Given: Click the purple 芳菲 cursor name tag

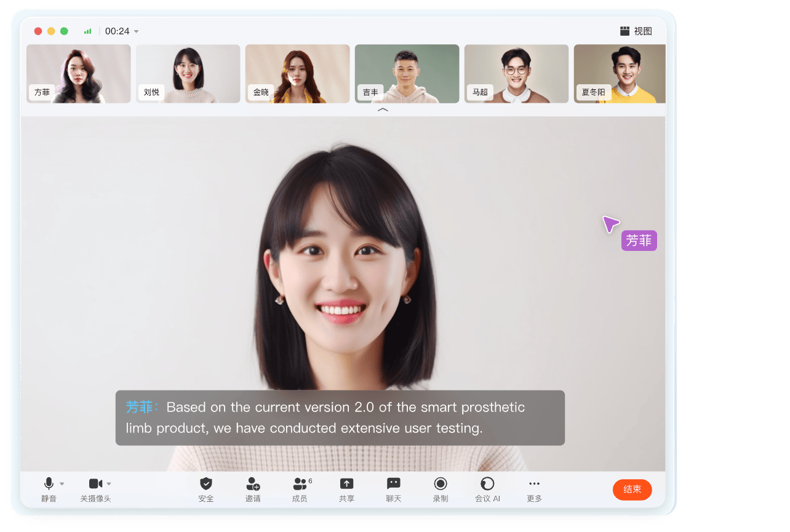Looking at the screenshot, I should point(639,240).
